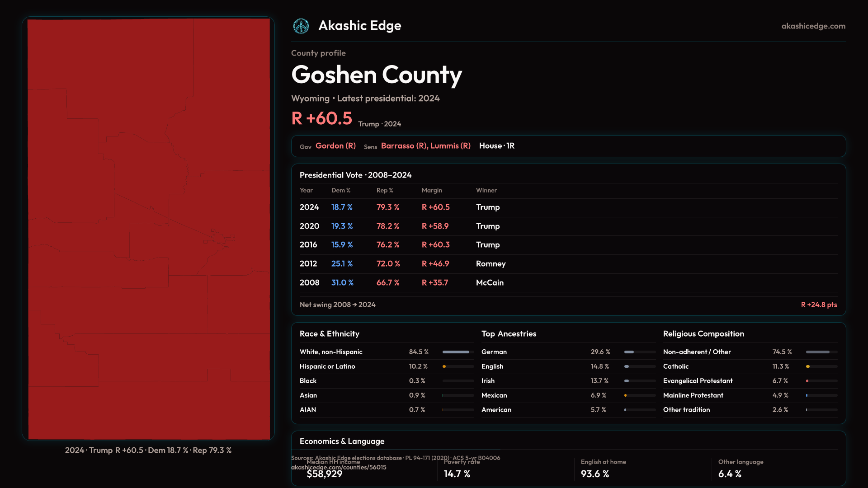The width and height of the screenshot is (868, 488).
Task: Click the House 1R label
Action: pos(496,146)
